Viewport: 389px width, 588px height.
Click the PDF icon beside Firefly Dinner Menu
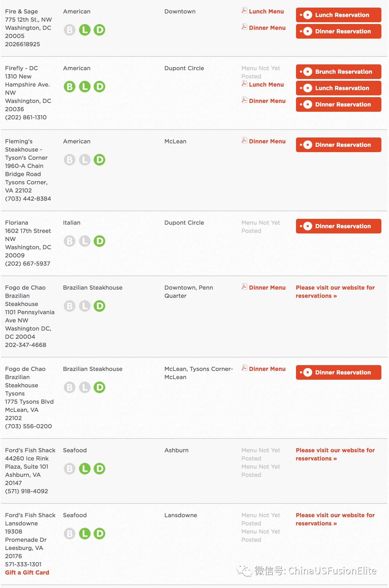[x=244, y=100]
